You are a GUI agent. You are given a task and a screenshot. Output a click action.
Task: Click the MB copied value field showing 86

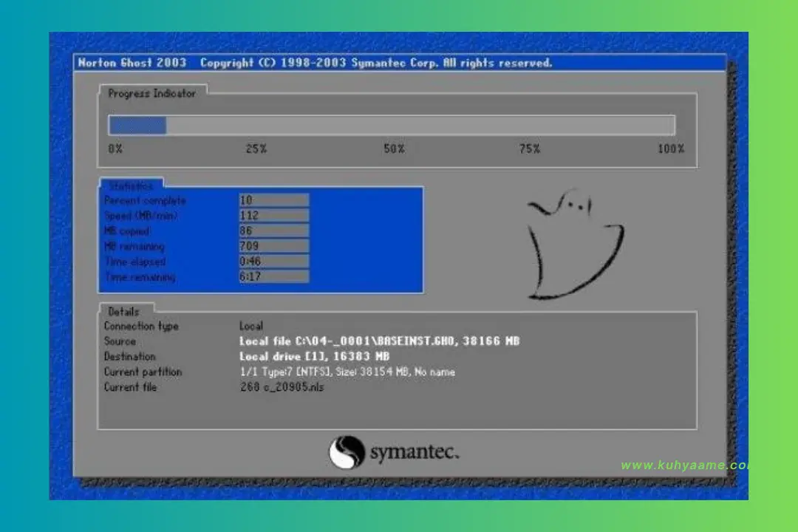(x=274, y=231)
